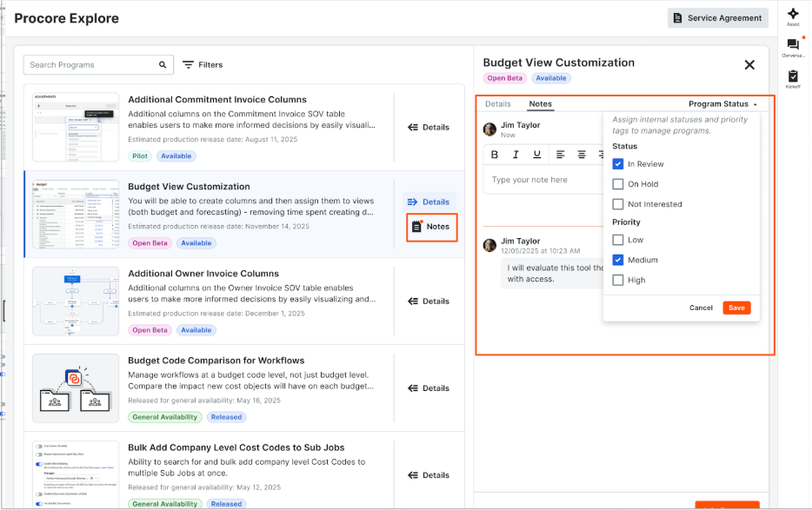Image resolution: width=812 pixels, height=510 pixels.
Task: Check the Low priority checkbox
Action: click(618, 240)
